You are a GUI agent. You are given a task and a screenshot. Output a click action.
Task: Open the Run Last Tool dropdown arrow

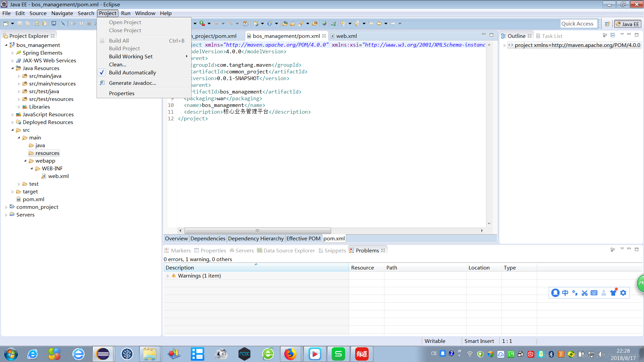(x=209, y=23)
